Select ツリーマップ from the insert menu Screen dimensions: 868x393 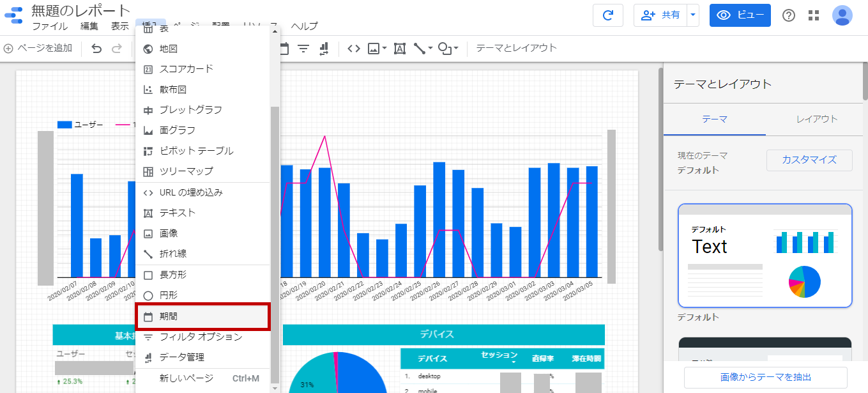pyautogui.click(x=203, y=171)
